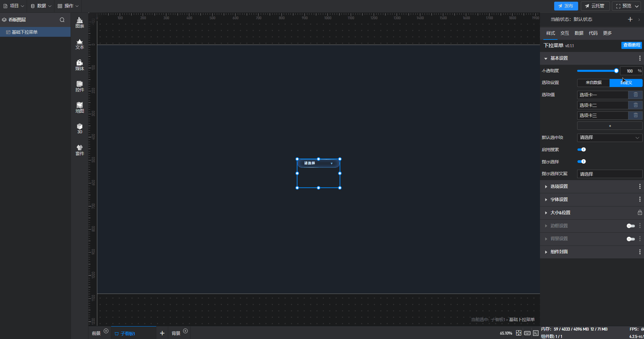Enable the 背景设置 switch
644x339 pixels.
pyautogui.click(x=630, y=239)
